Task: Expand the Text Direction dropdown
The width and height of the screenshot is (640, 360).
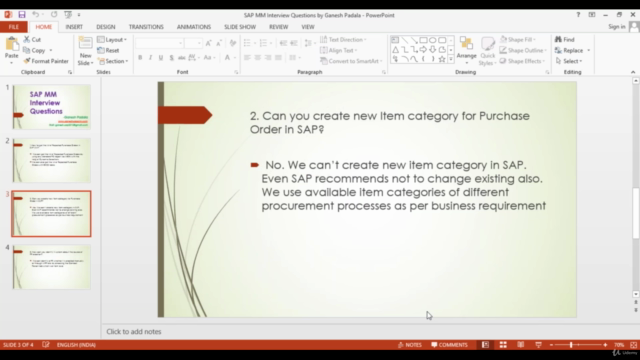Action: 343,39
